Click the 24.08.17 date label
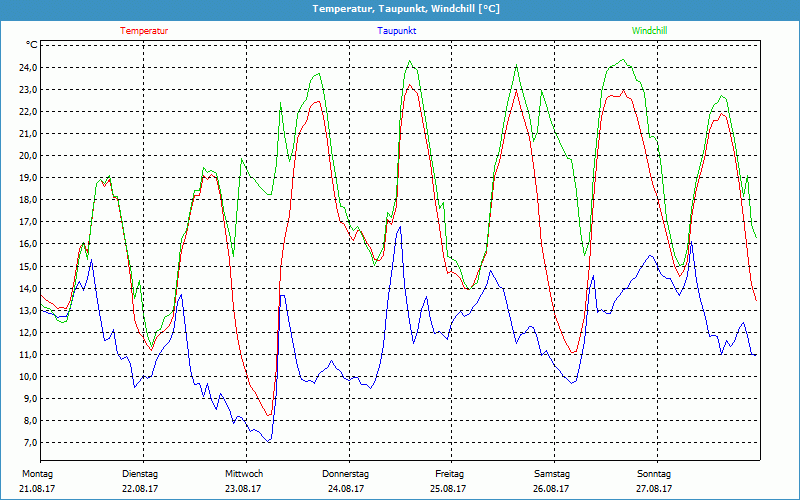Image resolution: width=800 pixels, height=500 pixels. point(346,489)
